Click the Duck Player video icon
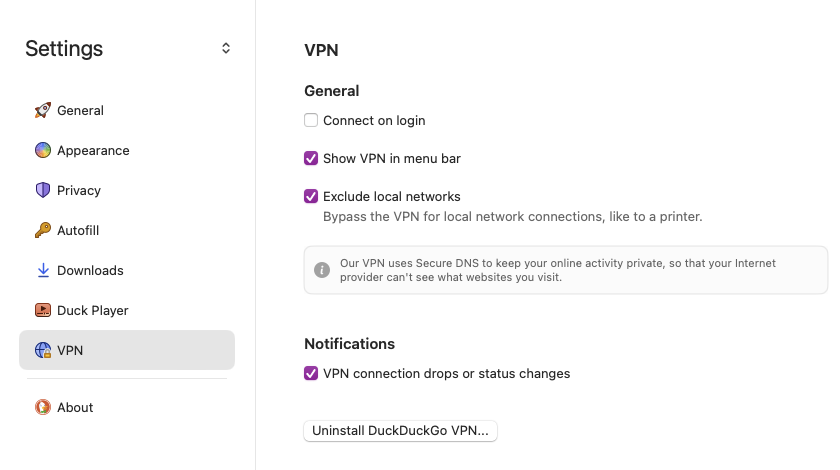The image size is (840, 470). click(43, 310)
